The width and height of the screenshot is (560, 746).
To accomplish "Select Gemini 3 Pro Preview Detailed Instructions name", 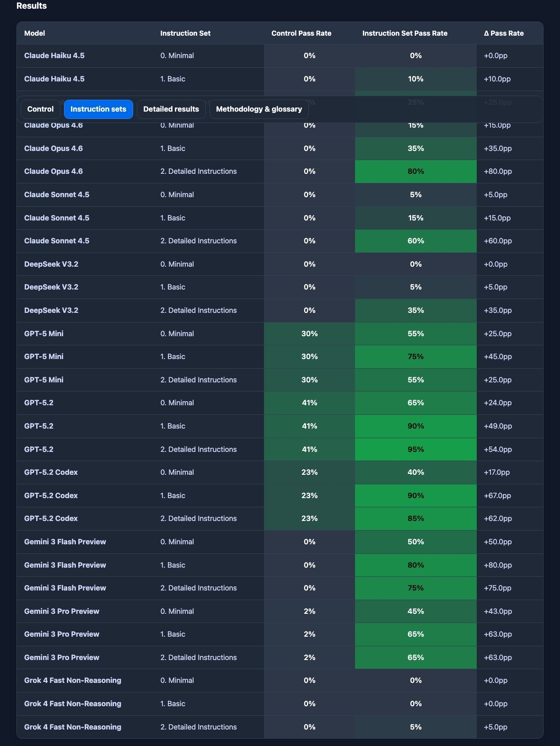I will (62, 658).
